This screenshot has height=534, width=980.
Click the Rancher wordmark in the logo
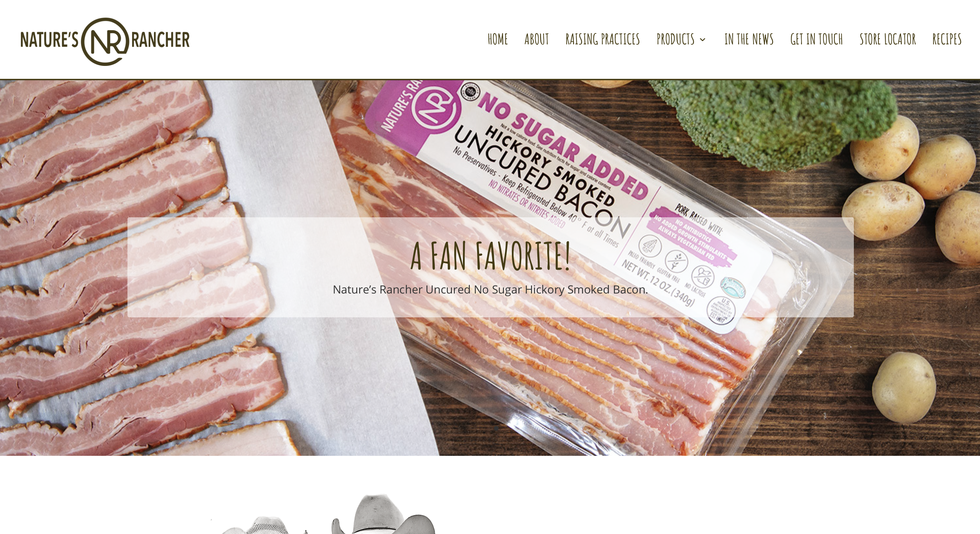160,39
